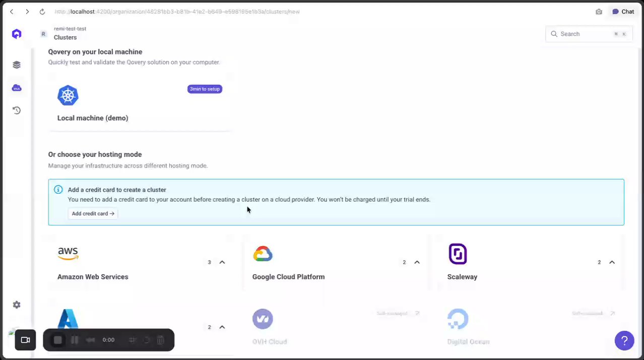644x360 pixels.
Task: Open the Chat panel button
Action: (623, 12)
